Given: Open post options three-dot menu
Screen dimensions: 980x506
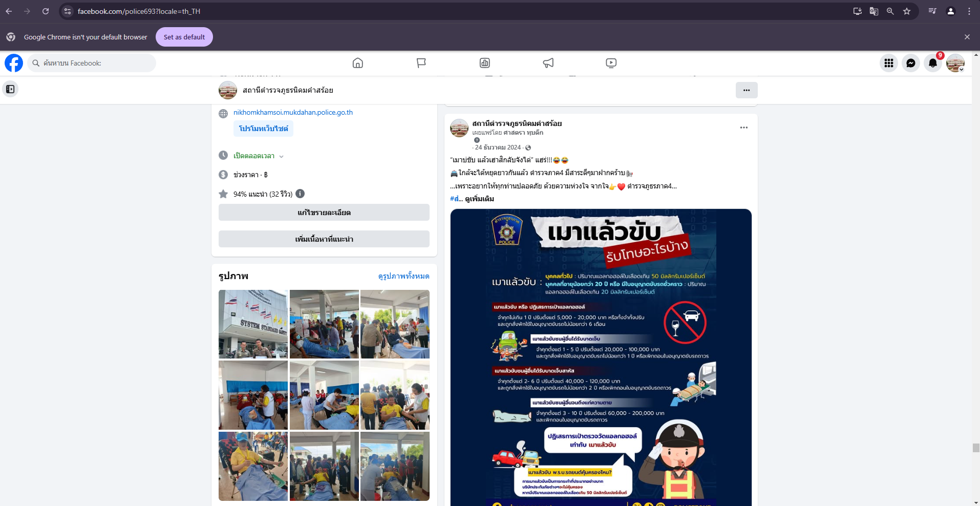Looking at the screenshot, I should [x=743, y=128].
